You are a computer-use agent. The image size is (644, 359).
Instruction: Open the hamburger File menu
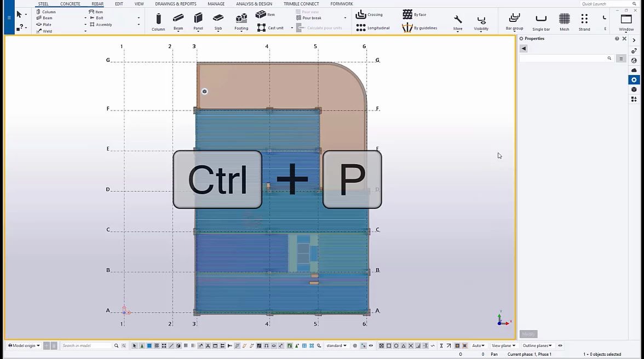(9, 17)
